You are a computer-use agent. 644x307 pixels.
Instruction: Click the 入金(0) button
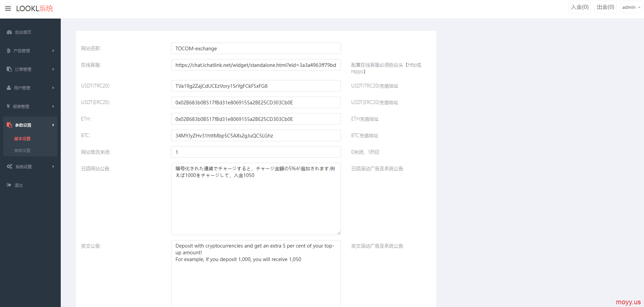pyautogui.click(x=580, y=7)
